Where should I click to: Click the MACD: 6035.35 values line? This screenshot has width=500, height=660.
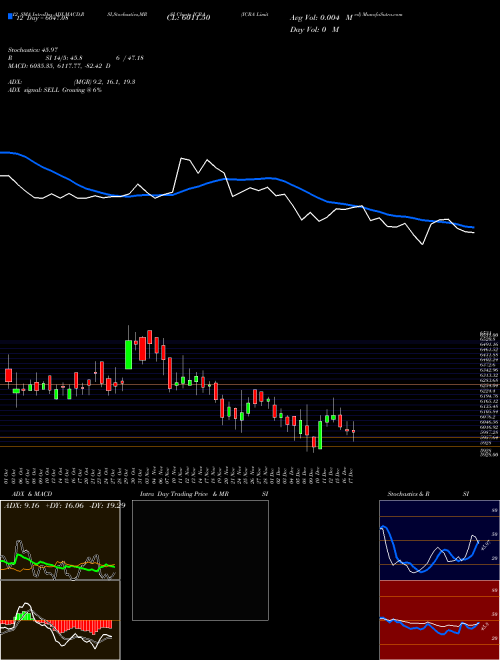click(59, 66)
